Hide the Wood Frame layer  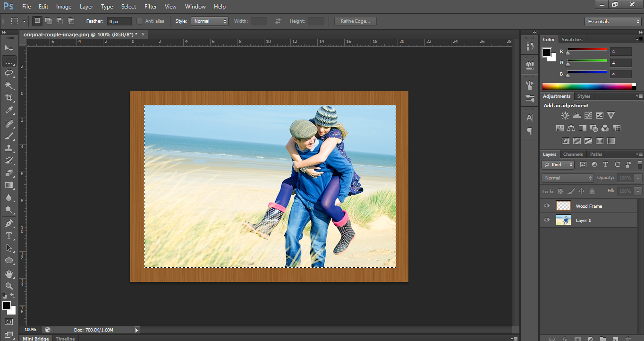(x=547, y=206)
